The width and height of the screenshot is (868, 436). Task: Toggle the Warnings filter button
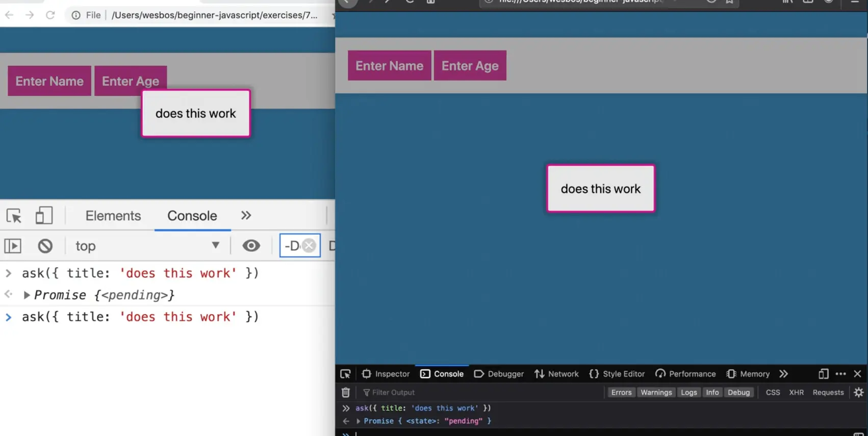(656, 392)
